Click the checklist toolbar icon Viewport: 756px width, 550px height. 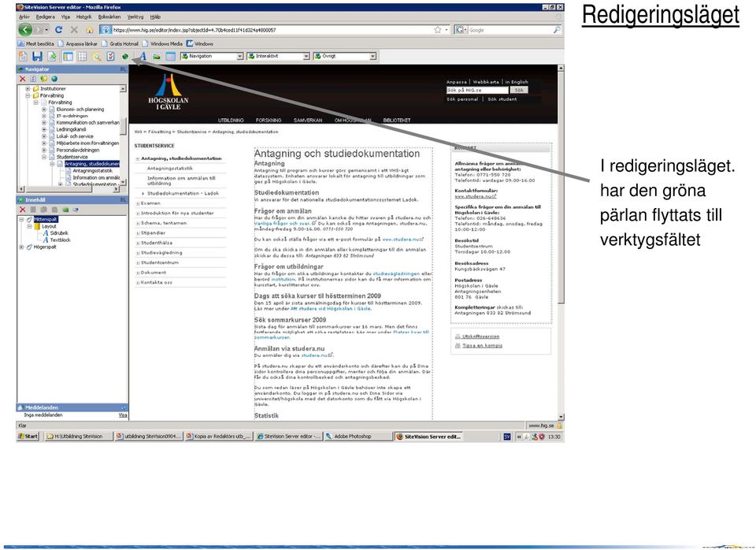tap(110, 57)
